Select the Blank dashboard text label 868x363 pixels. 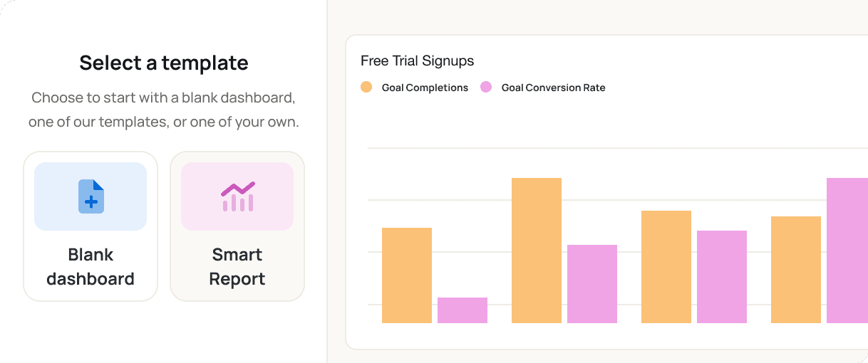pos(91,267)
